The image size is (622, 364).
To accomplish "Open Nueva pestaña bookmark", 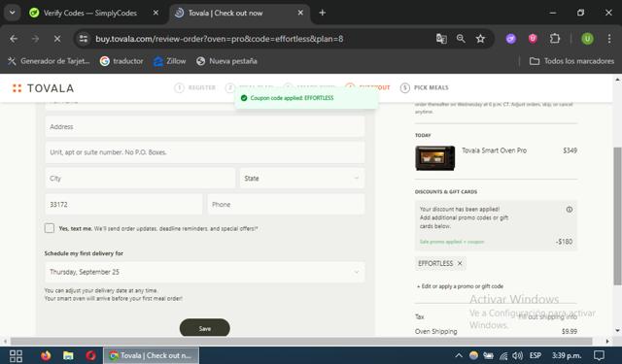I will (x=226, y=61).
